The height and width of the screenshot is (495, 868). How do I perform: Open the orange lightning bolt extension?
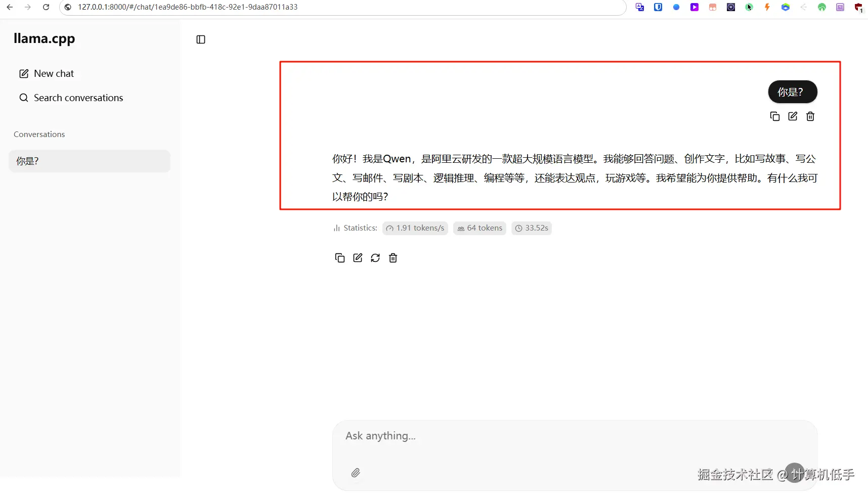767,7
